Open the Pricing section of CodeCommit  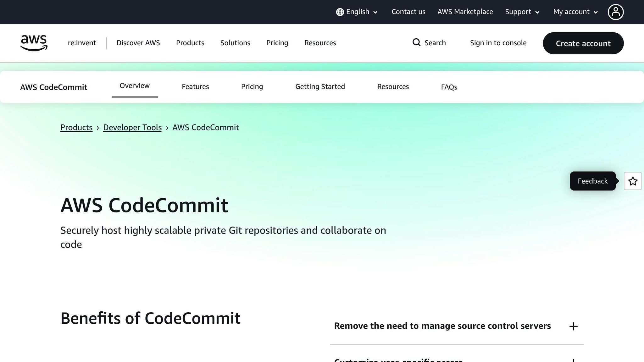click(x=252, y=86)
